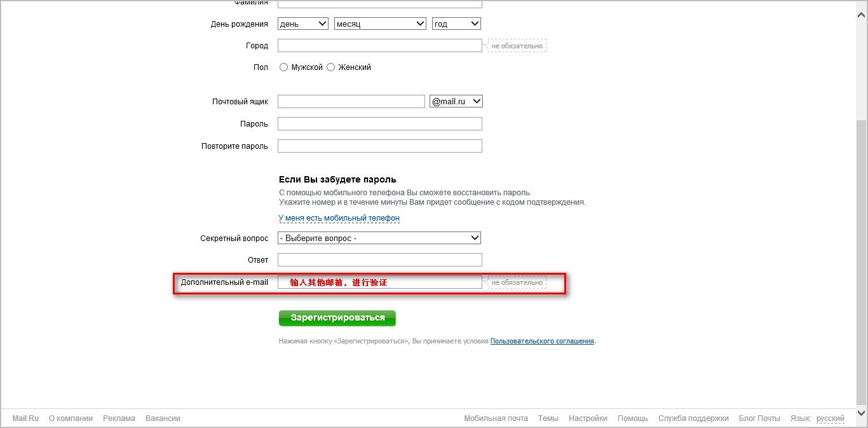Click the Ответ input field

click(379, 260)
